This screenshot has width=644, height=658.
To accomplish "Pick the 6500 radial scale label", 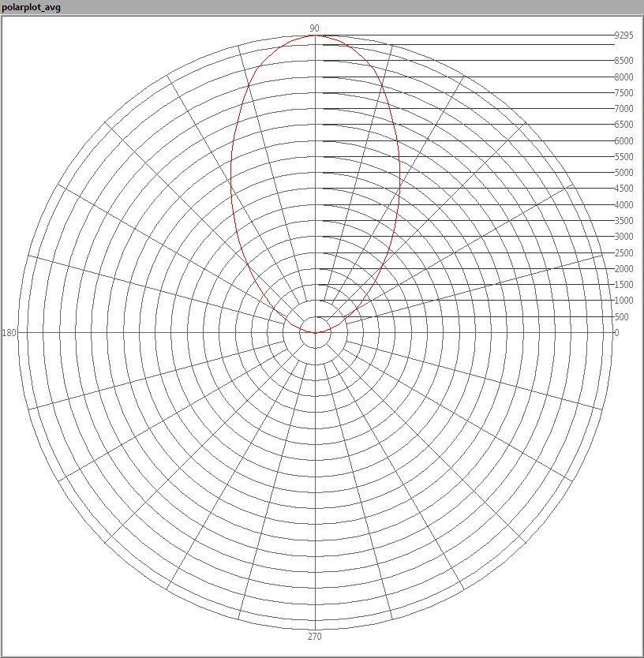I will click(x=623, y=125).
